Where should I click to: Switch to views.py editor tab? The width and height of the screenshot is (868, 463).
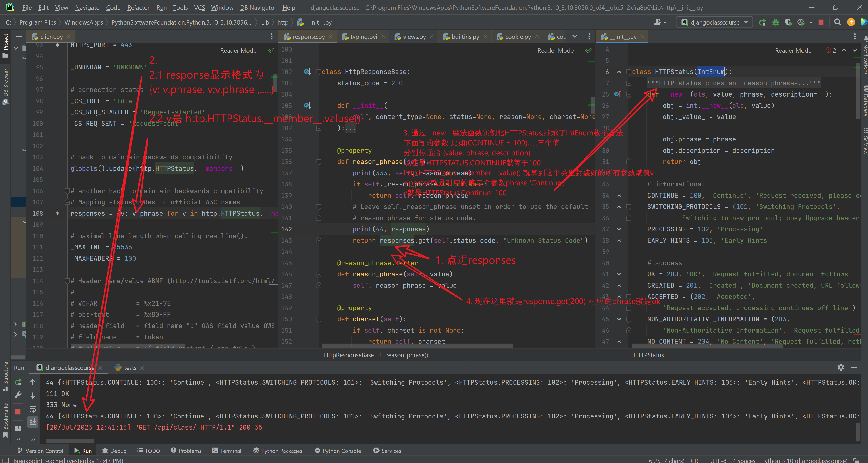click(x=414, y=37)
